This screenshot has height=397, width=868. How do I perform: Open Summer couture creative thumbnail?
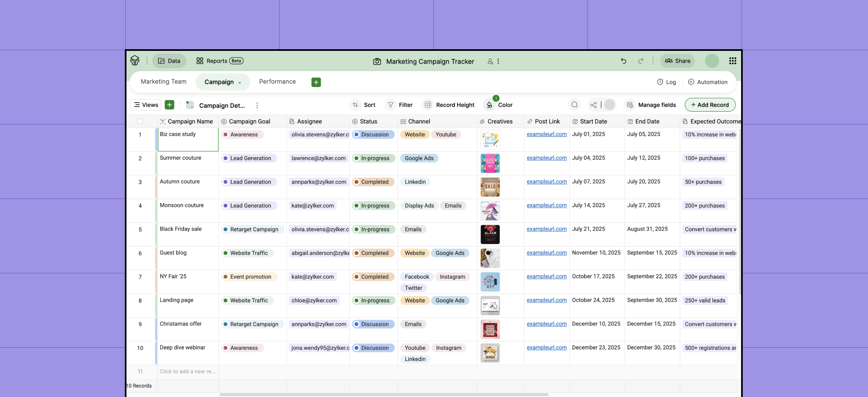pyautogui.click(x=490, y=163)
